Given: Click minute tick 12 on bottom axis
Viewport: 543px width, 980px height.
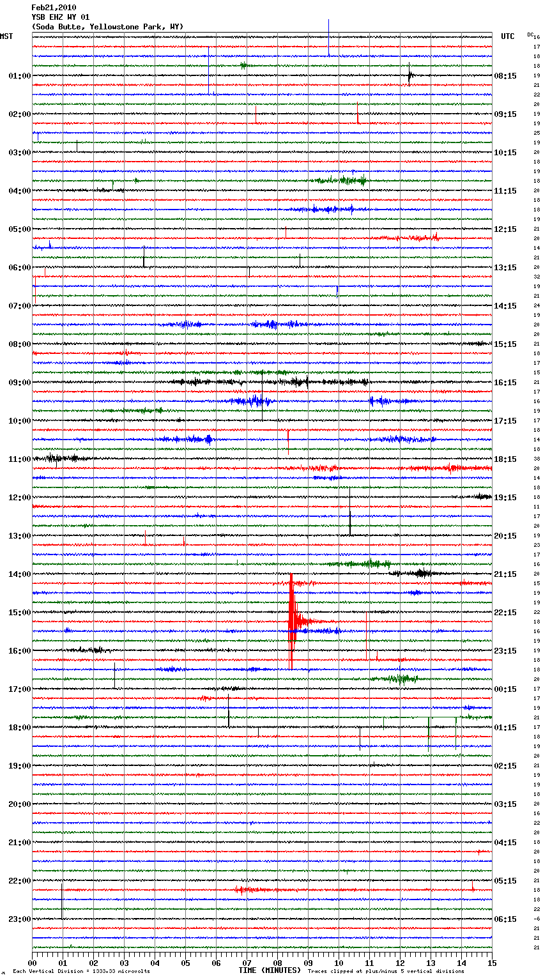Looking at the screenshot, I should coord(400,963).
